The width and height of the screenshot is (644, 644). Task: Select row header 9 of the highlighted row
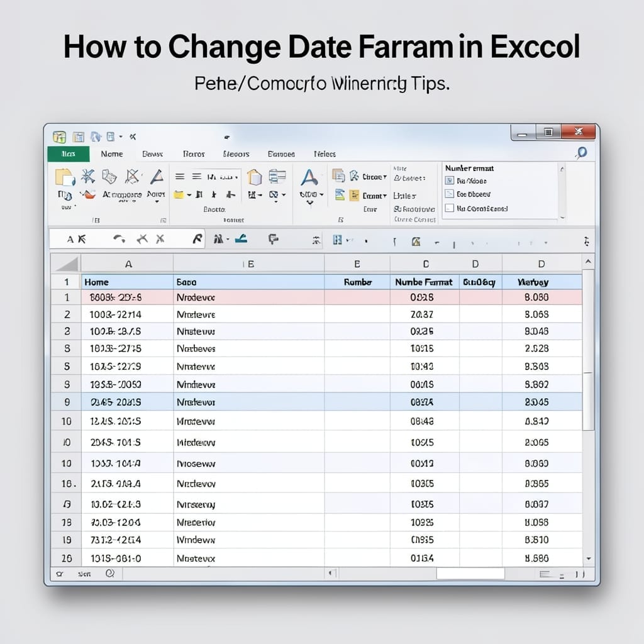click(67, 402)
